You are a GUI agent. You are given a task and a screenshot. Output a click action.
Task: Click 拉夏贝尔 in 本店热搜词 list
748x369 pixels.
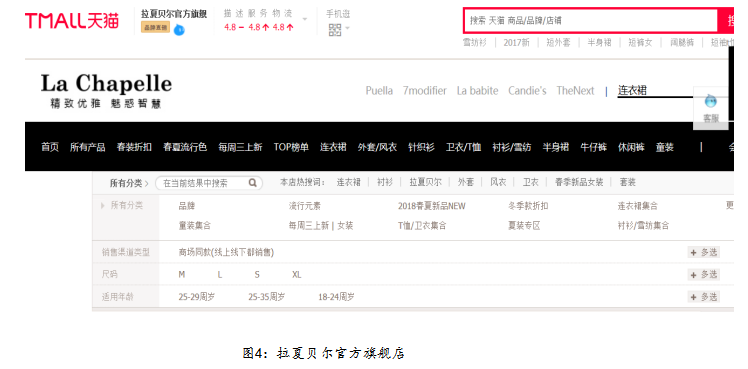(x=426, y=183)
